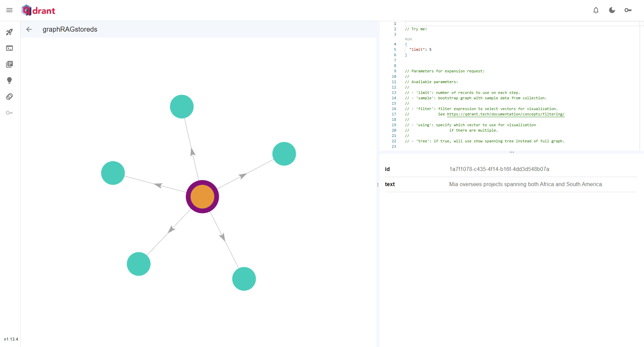Select the central orange graph node
The height and width of the screenshot is (347, 644).
[202, 197]
